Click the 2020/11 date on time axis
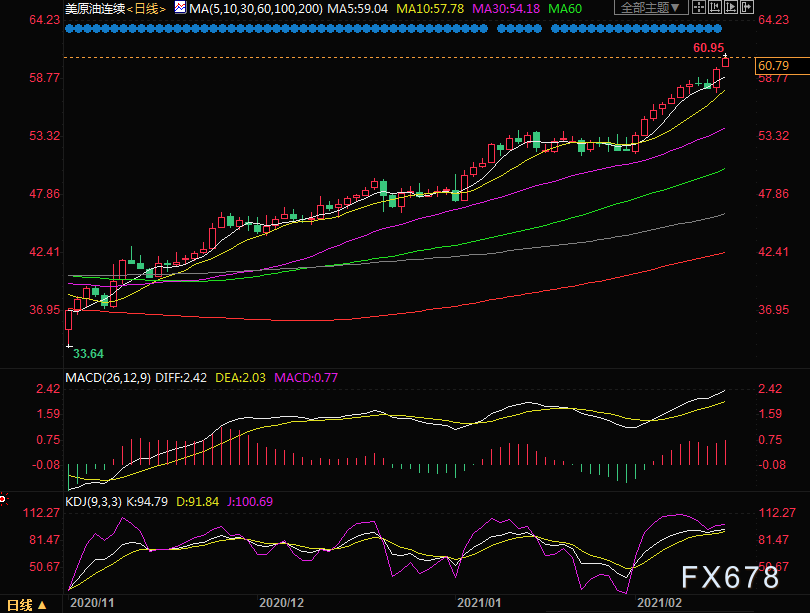 click(92, 603)
